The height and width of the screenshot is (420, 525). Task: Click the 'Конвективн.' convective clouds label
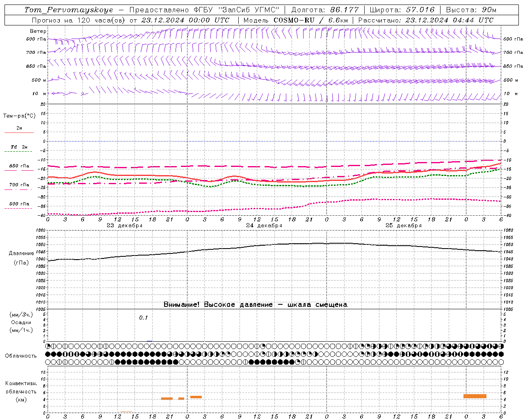point(21,383)
